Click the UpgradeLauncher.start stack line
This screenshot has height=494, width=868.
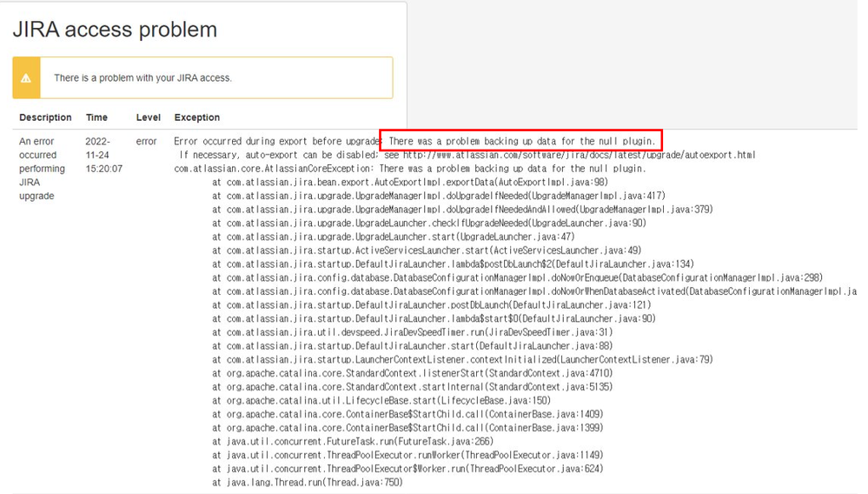[x=394, y=237]
